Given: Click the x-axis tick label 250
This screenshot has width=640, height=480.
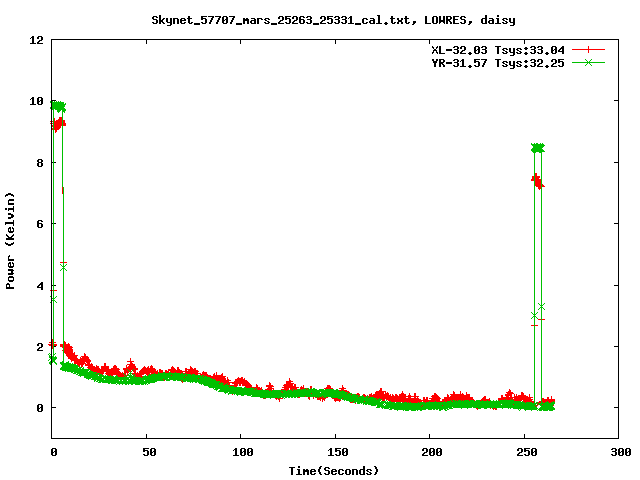Looking at the screenshot, I should point(527,452).
